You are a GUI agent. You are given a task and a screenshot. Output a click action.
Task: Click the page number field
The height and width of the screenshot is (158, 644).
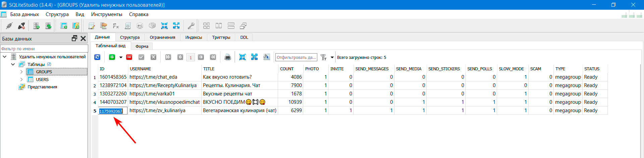click(x=191, y=57)
